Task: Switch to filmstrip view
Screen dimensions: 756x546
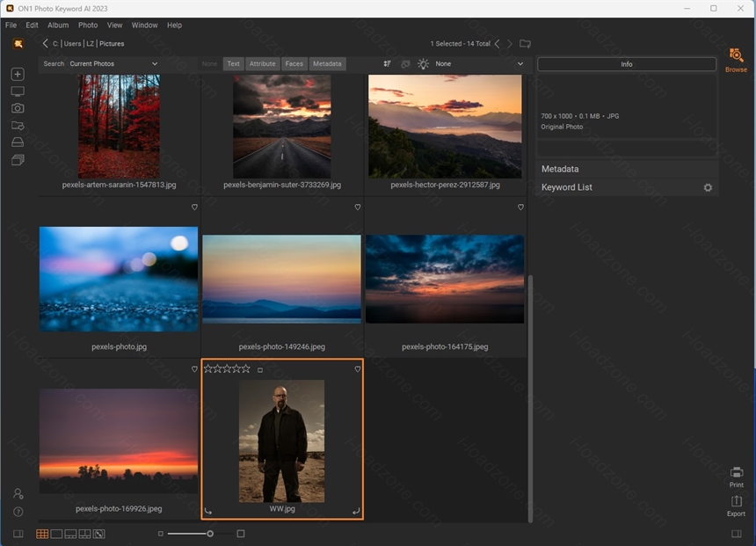Action: point(70,534)
